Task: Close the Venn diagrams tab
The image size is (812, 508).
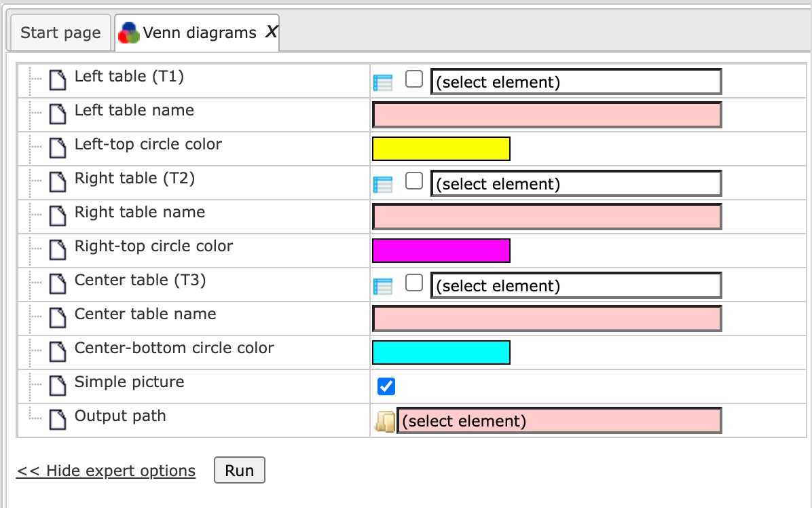Action: 272,32
